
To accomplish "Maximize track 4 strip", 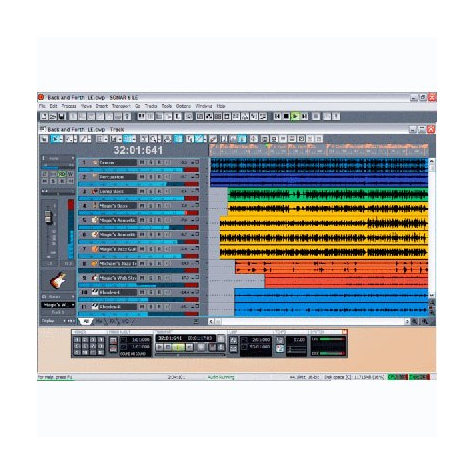I will tap(197, 205).
